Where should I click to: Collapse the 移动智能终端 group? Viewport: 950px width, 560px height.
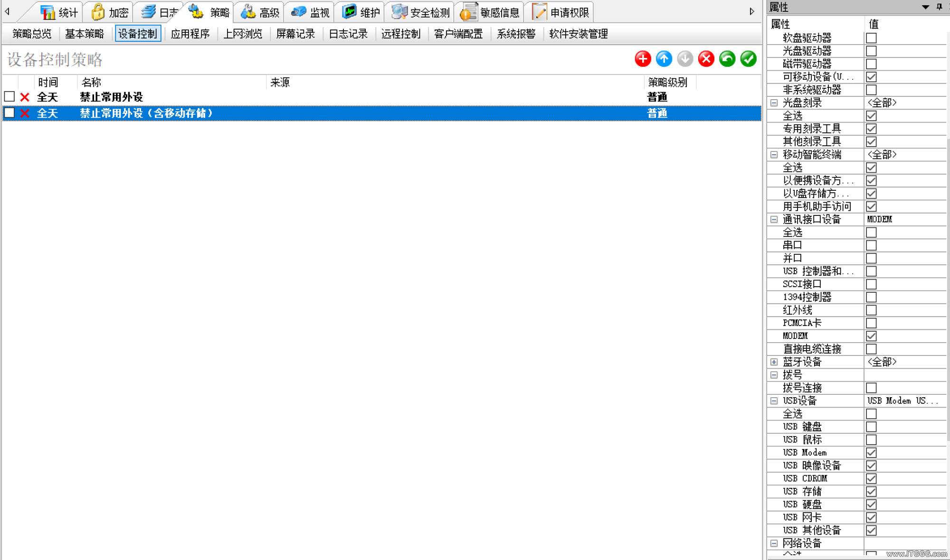(x=774, y=155)
